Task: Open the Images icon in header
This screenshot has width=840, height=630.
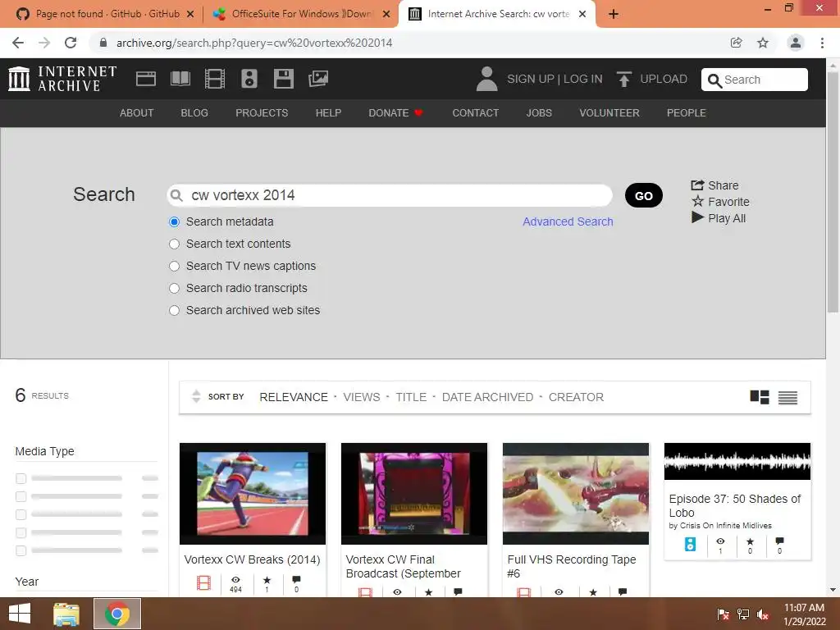Action: point(318,79)
